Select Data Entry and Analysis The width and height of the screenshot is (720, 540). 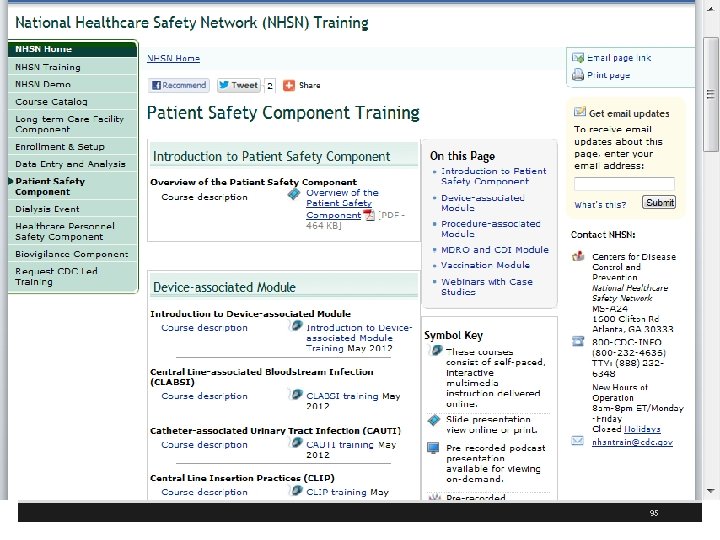[73, 164]
